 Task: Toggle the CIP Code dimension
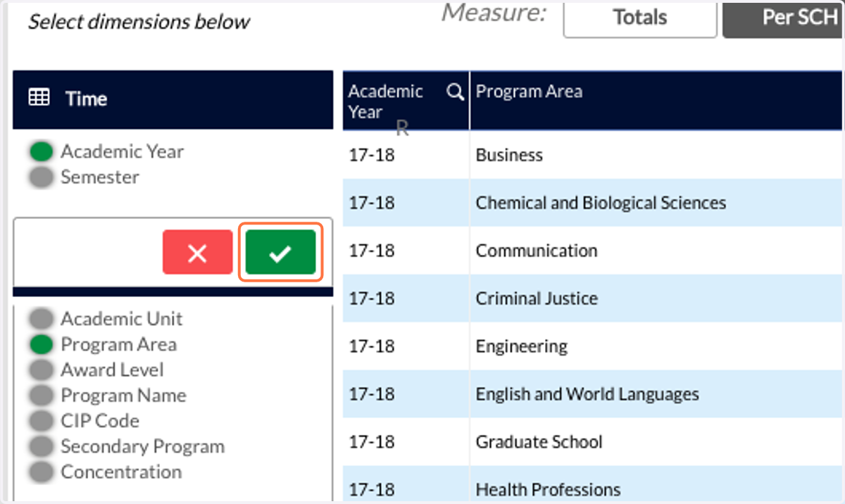[x=42, y=421]
